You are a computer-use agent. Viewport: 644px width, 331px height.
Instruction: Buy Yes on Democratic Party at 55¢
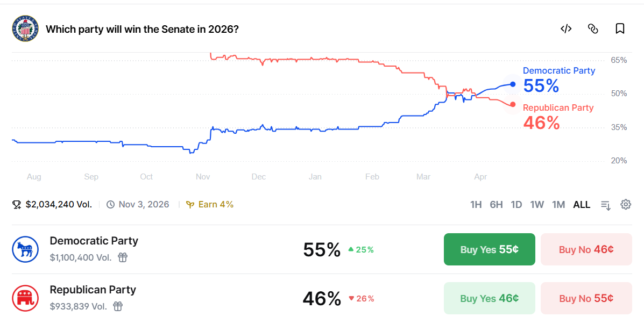coord(489,249)
